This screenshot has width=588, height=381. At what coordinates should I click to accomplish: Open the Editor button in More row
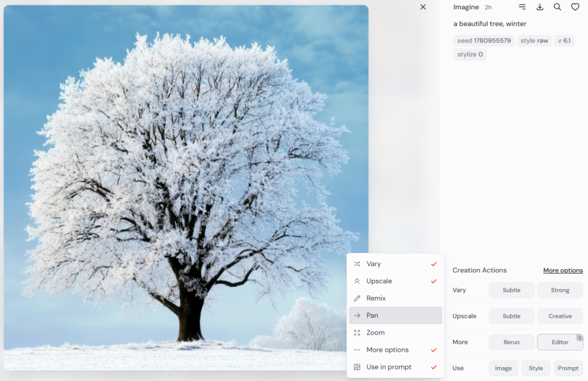tap(560, 342)
